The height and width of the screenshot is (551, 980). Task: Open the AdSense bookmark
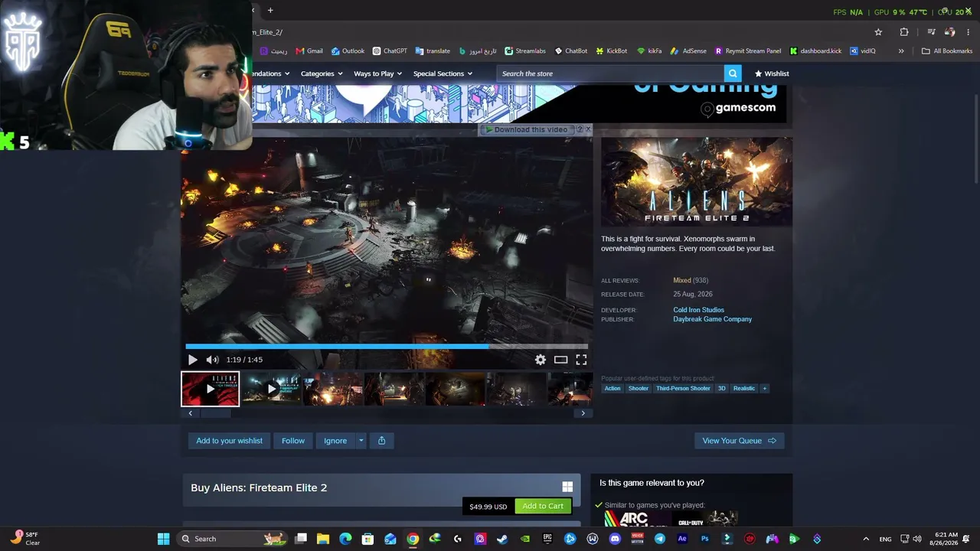coord(688,51)
